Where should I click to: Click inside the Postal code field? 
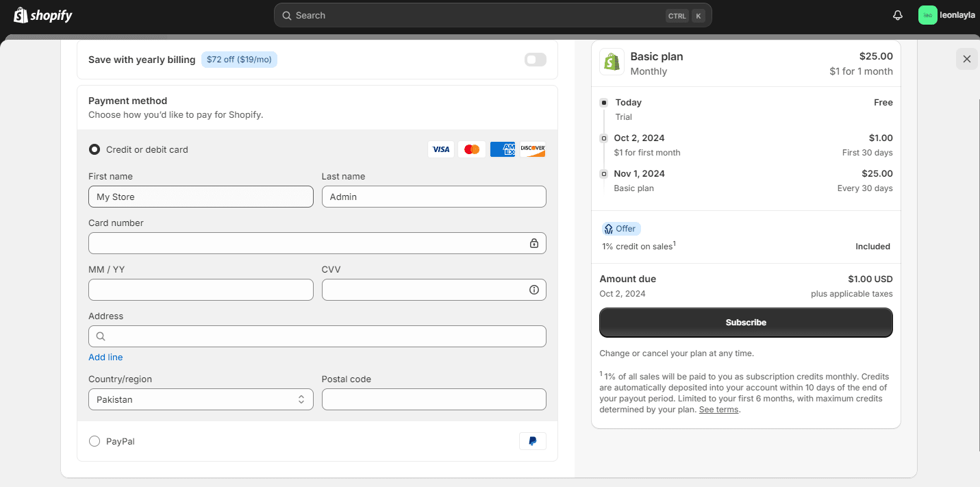tap(434, 399)
